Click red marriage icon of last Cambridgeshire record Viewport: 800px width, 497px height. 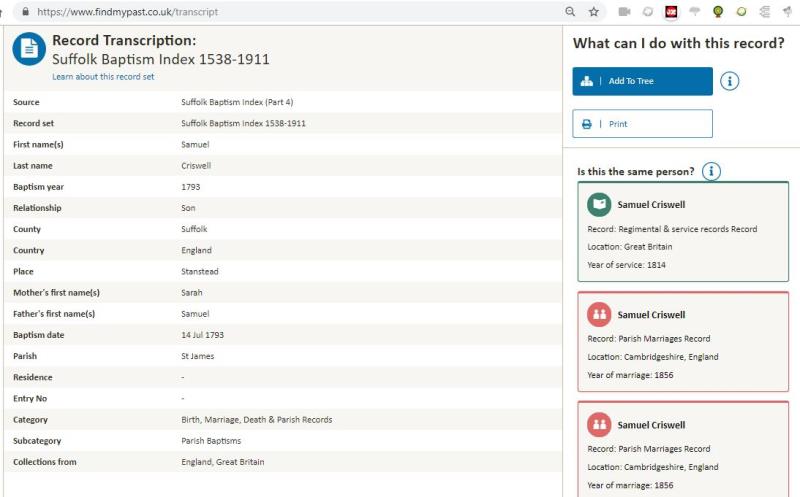[599, 425]
